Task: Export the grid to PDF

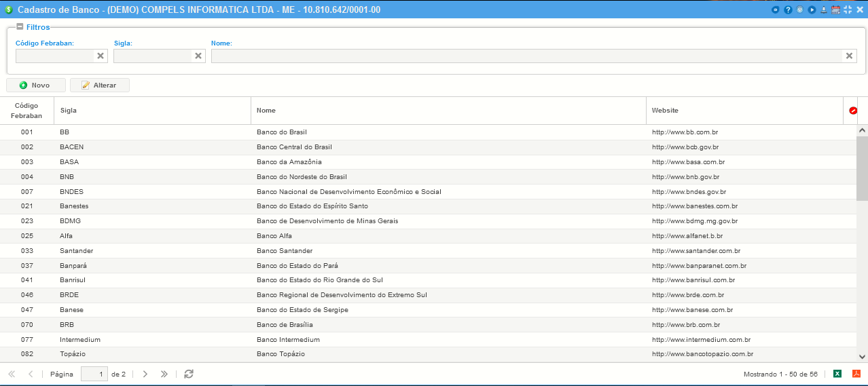Action: click(856, 374)
